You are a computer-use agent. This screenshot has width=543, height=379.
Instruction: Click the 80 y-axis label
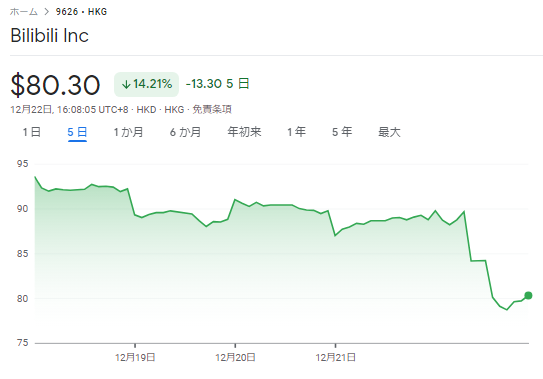coord(23,299)
